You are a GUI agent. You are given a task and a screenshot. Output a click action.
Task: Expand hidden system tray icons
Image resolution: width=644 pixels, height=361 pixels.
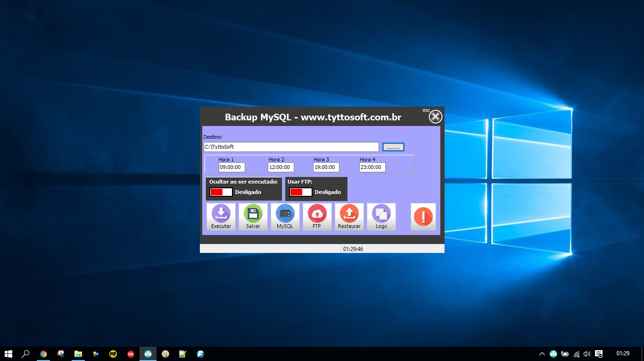coord(542,353)
